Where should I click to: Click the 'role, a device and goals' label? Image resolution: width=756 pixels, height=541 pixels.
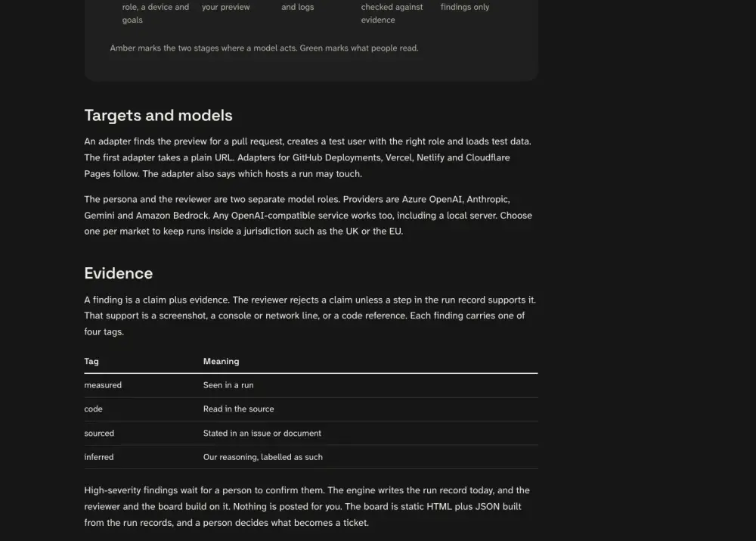[x=155, y=13]
